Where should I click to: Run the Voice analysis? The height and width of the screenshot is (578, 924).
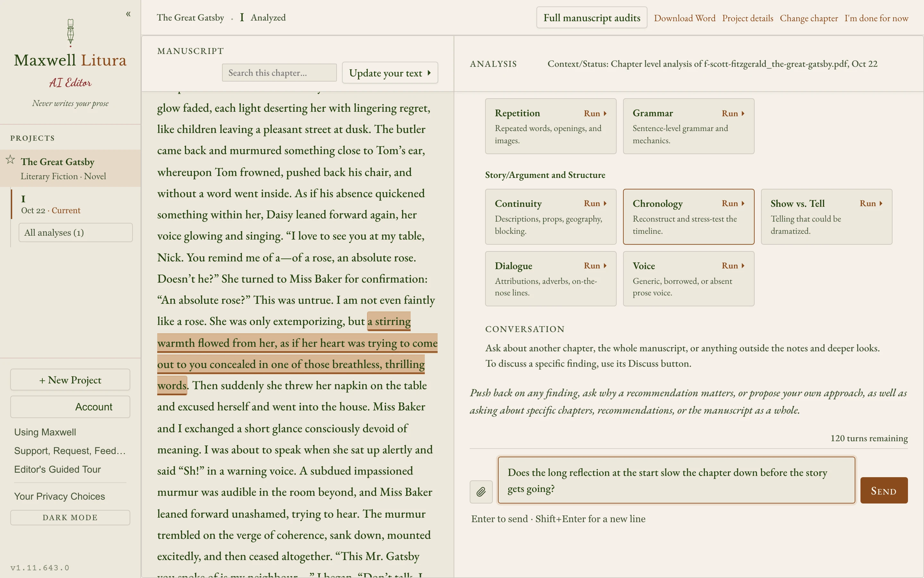pyautogui.click(x=733, y=266)
